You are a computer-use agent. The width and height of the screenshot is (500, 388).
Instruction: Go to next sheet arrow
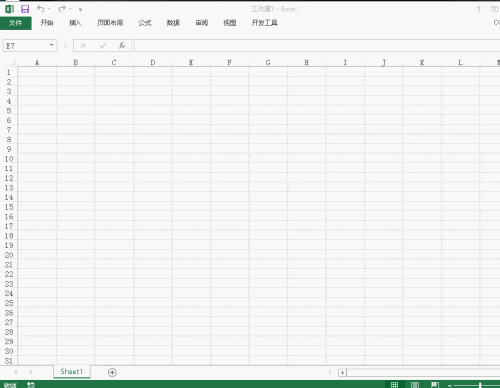point(31,372)
